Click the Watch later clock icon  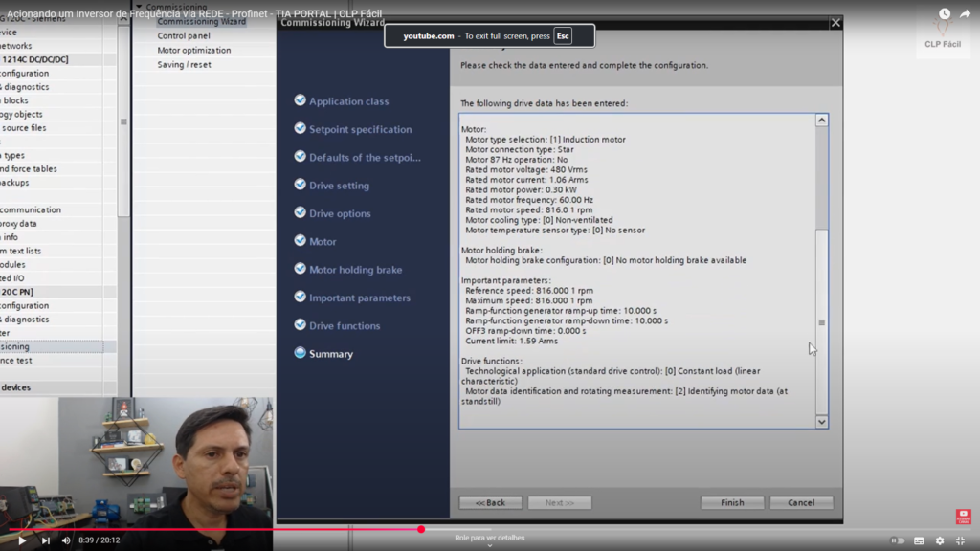(x=945, y=13)
